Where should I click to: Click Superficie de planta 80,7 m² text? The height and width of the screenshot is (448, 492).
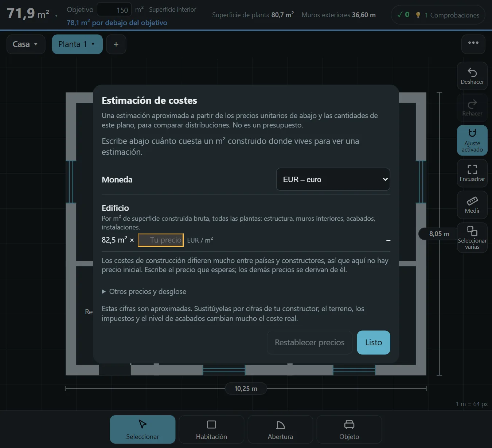pyautogui.click(x=253, y=15)
